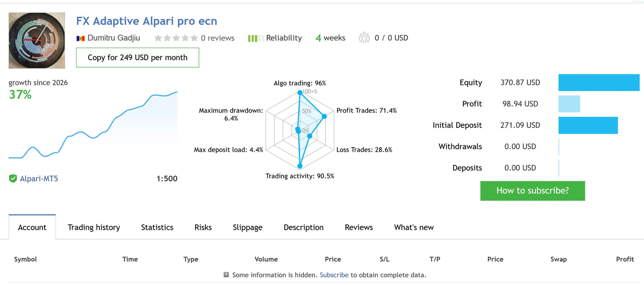Click the Alpari-MT5 broker link
This screenshot has width=644, height=285.
39,179
